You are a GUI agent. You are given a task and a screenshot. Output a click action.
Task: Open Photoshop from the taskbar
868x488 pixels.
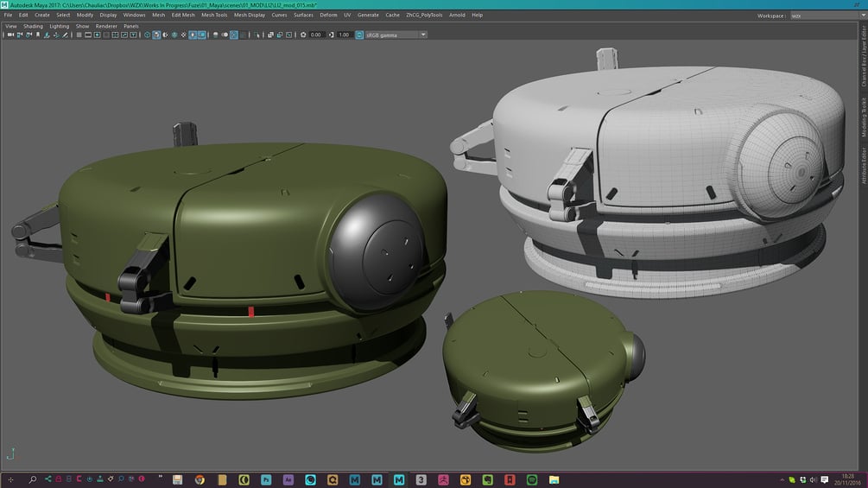[266, 479]
